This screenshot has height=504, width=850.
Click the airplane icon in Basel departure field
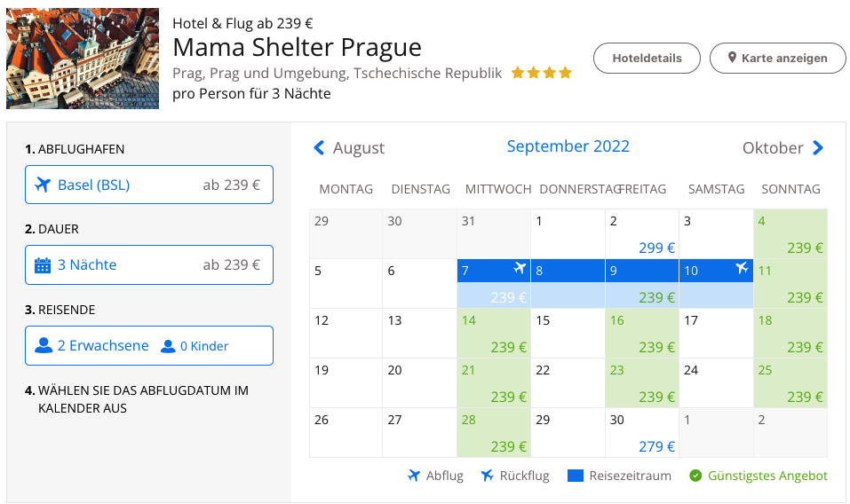(42, 185)
